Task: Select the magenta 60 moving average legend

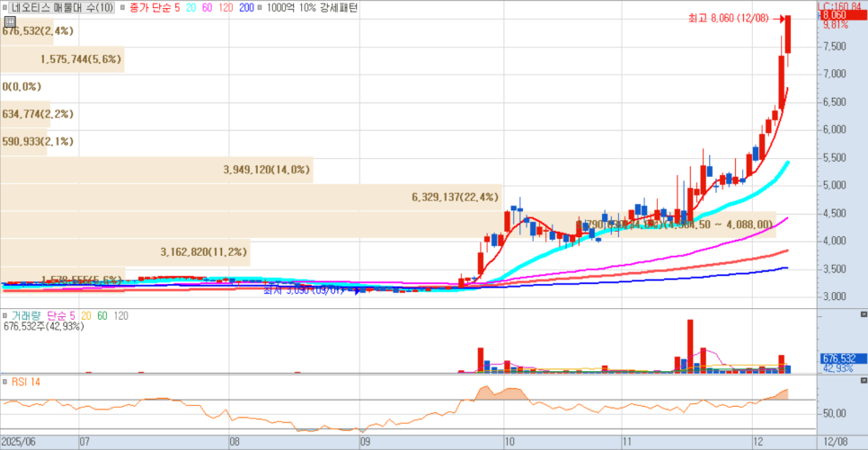Action: [x=207, y=8]
